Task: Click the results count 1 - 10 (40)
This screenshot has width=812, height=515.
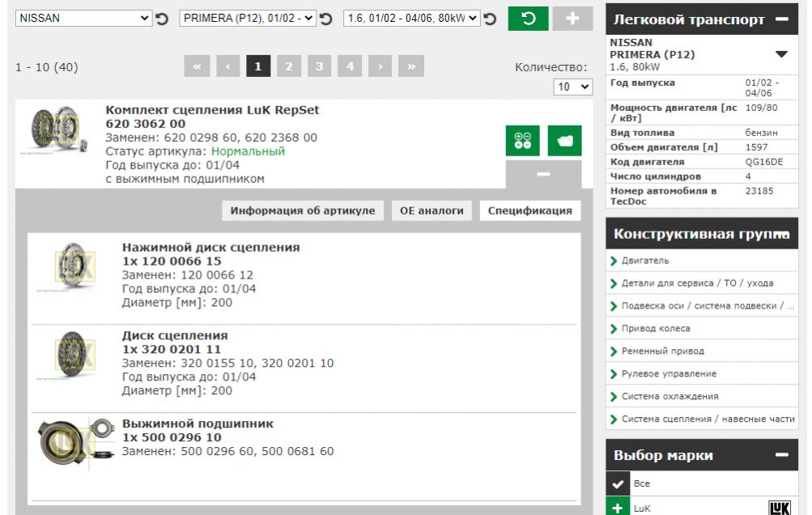Action: pos(47,67)
